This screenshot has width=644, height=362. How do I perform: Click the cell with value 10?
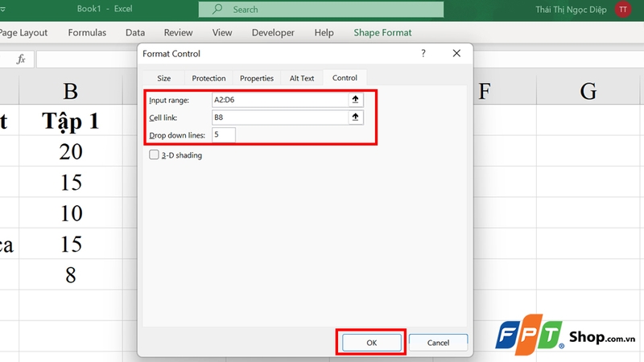(71, 212)
